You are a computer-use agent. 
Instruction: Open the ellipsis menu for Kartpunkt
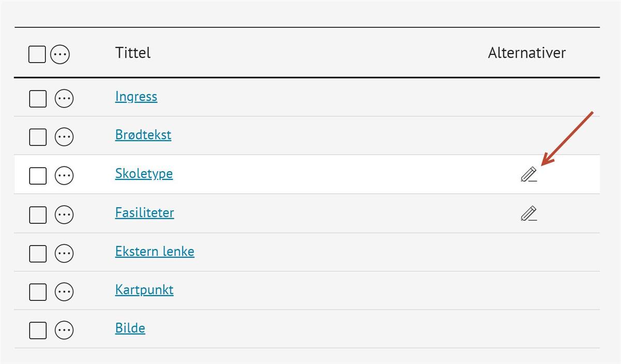coord(64,292)
